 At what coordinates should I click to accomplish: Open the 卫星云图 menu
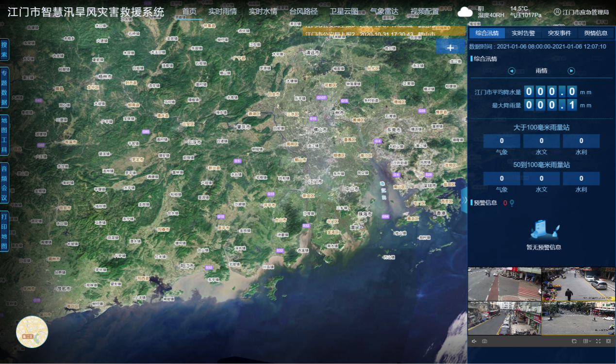pos(344,12)
